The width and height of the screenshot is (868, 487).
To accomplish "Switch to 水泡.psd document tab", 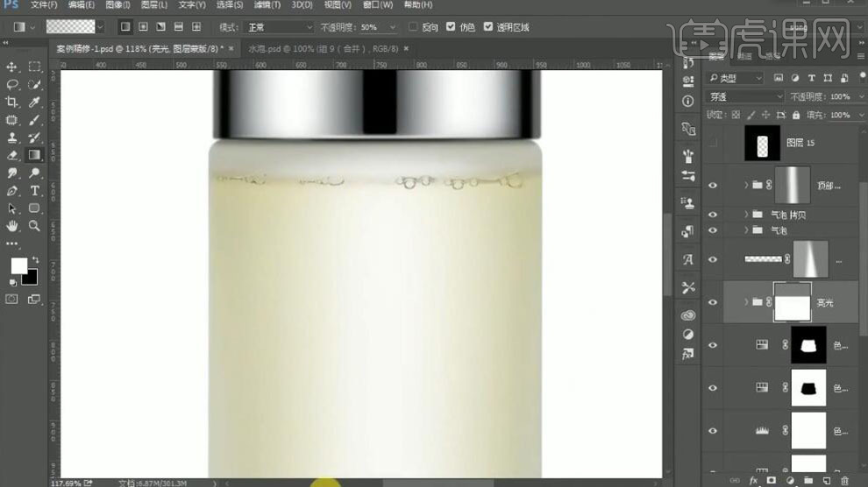I will click(x=324, y=49).
